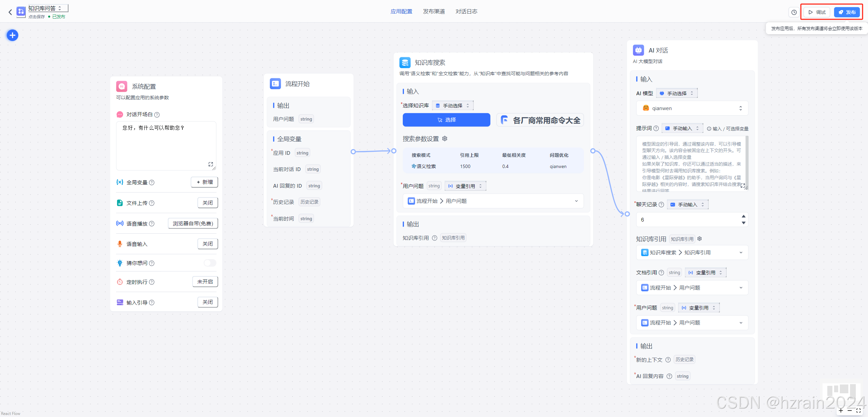
Task: Click the 调试 debug button
Action: coord(817,12)
